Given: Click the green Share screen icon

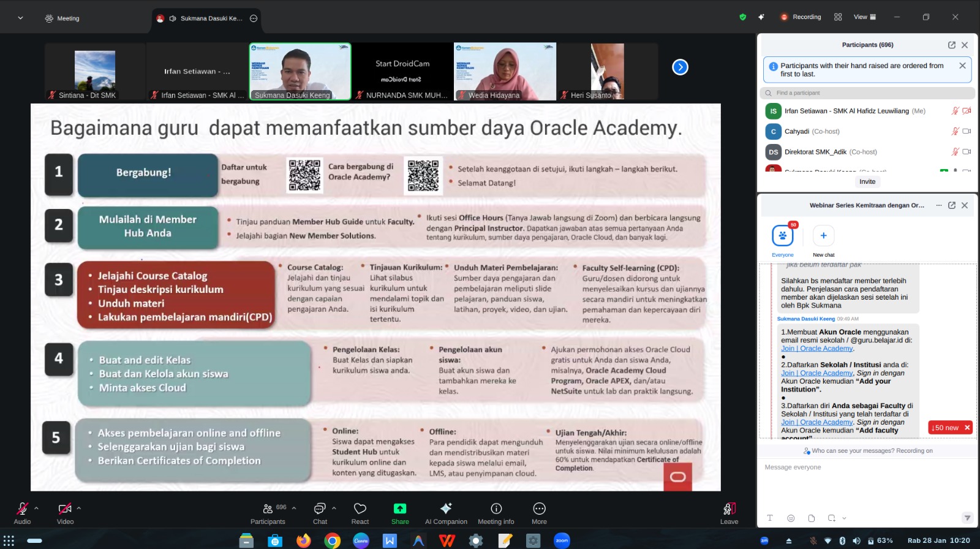Looking at the screenshot, I should 400,509.
